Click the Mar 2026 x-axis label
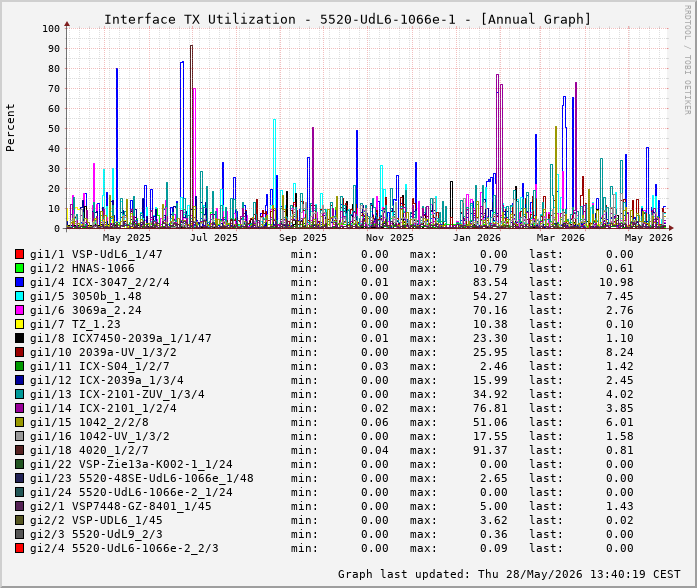Image resolution: width=697 pixels, height=588 pixels. [561, 238]
